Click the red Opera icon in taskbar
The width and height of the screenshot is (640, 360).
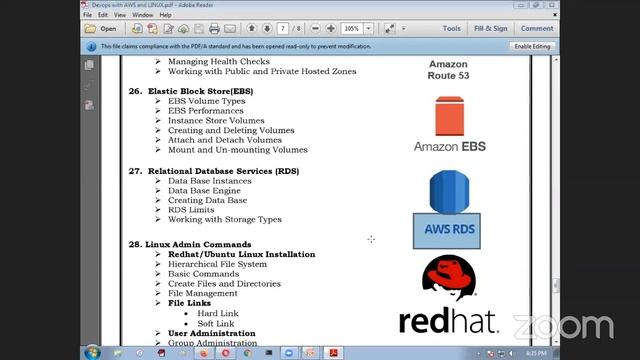point(225,353)
